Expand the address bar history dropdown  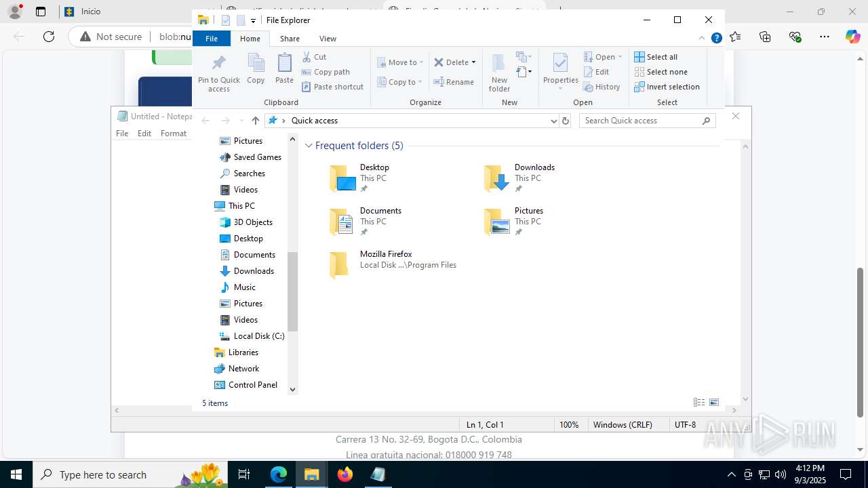point(554,121)
